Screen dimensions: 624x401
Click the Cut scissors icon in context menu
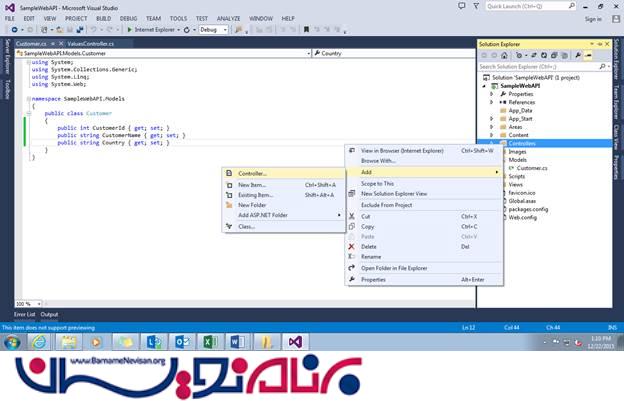click(x=351, y=216)
